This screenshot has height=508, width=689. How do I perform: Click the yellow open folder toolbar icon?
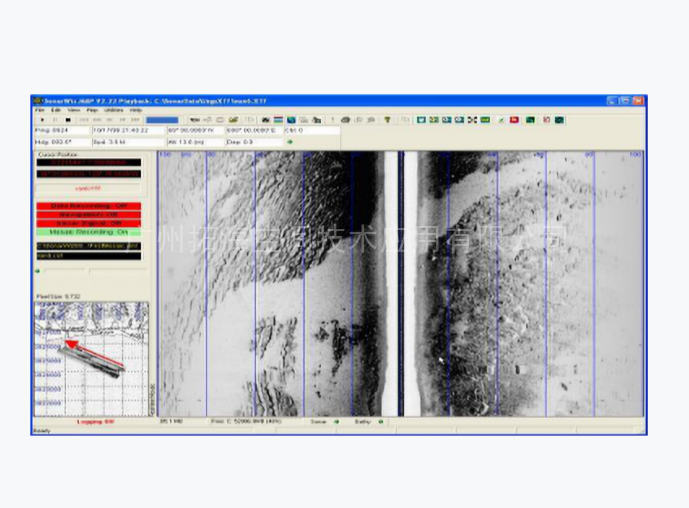[233, 120]
